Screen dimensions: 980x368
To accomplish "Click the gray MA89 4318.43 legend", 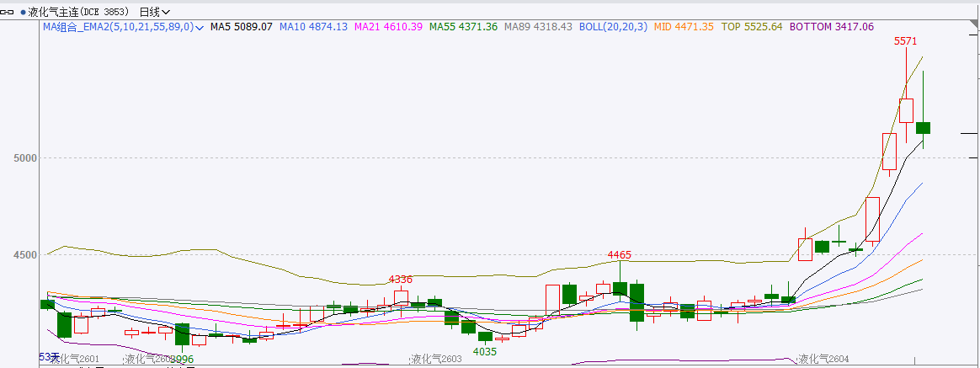I will tap(538, 27).
